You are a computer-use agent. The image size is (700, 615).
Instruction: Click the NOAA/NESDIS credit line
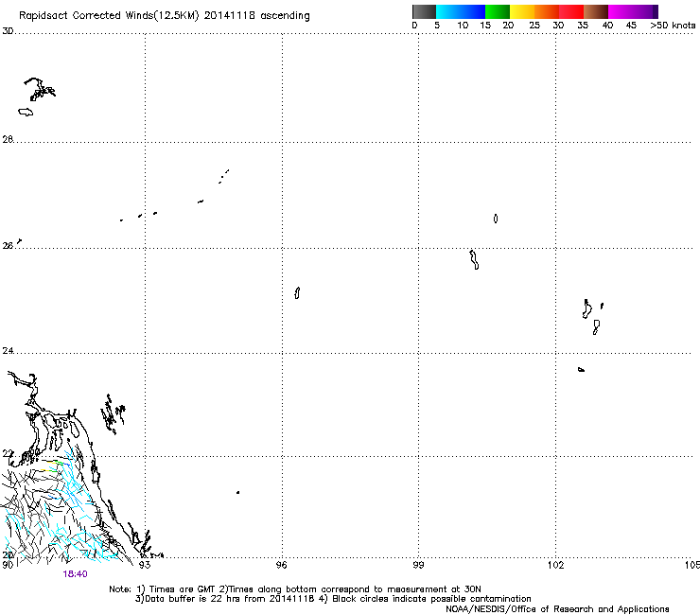point(557,609)
